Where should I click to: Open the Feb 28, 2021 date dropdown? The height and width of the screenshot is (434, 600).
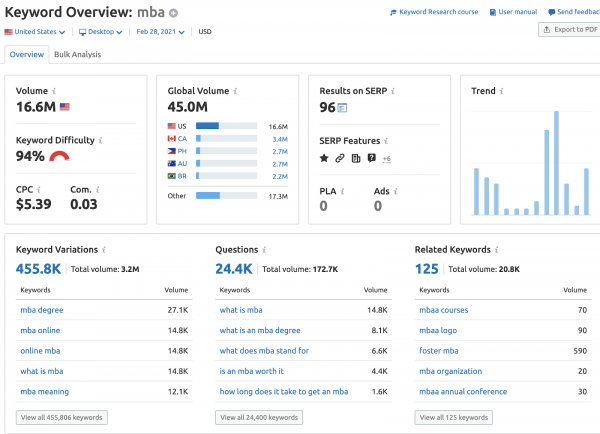coord(160,32)
